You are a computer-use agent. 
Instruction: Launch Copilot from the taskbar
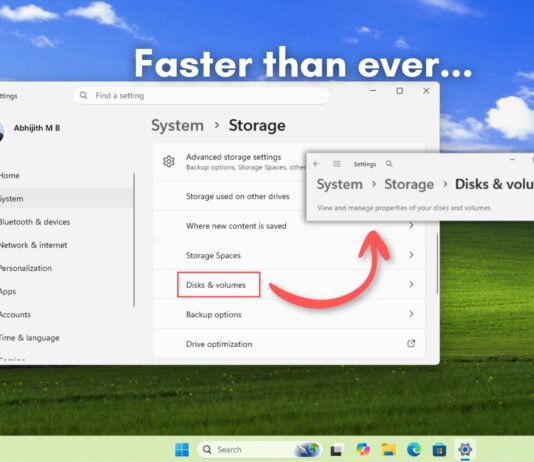click(363, 449)
